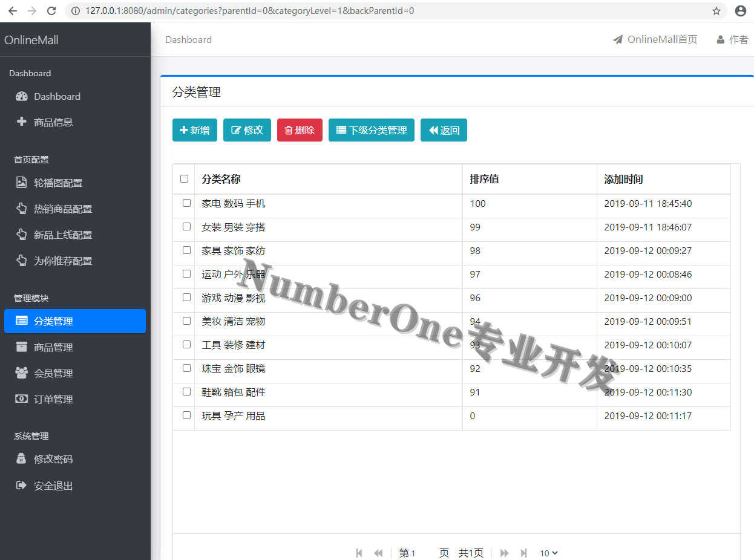Open 为你推荐配置 in the sidebar
This screenshot has height=560, width=754.
[75, 261]
